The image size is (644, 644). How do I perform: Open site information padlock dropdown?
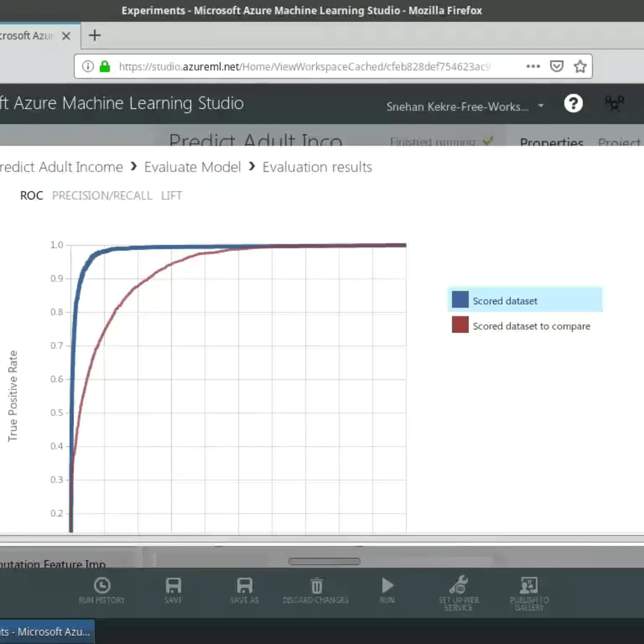105,66
